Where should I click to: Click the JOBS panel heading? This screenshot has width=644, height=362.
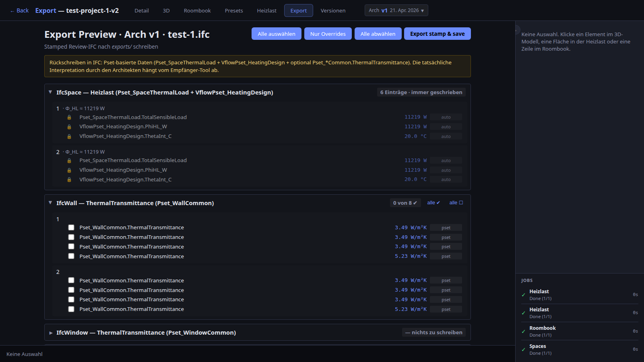tap(527, 280)
